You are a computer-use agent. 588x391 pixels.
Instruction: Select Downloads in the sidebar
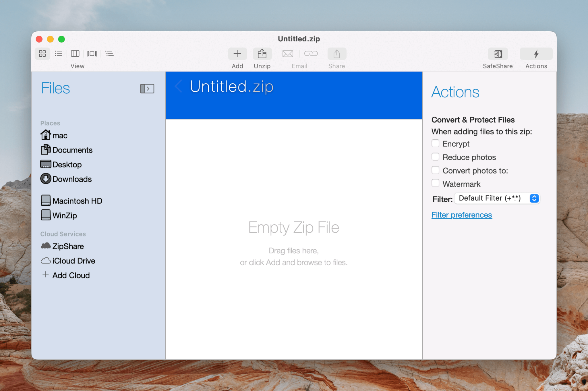pos(72,179)
